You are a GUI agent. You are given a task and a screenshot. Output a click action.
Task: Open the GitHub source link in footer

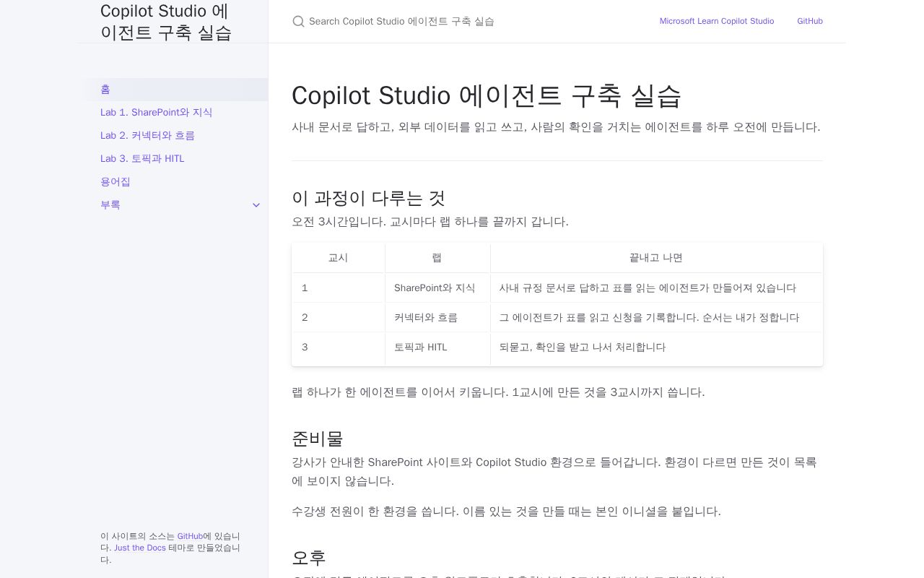click(x=190, y=536)
